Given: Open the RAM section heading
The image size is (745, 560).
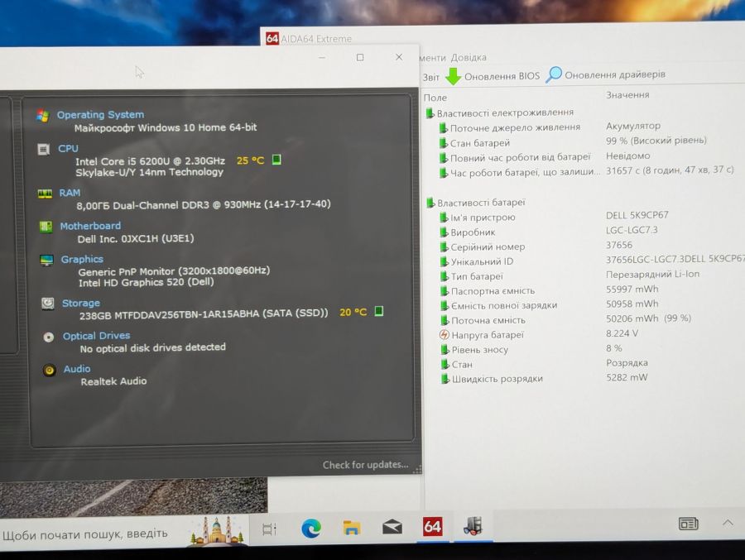Looking at the screenshot, I should [70, 193].
